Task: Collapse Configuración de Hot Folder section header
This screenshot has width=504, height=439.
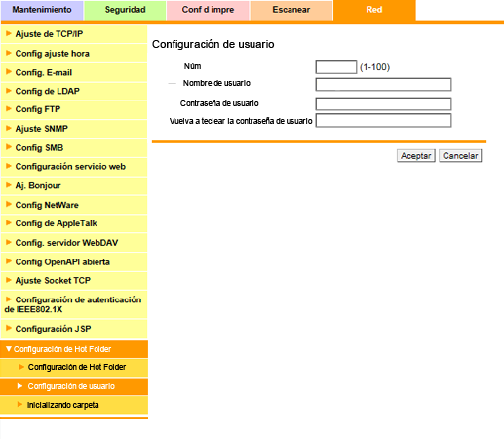Action: [x=74, y=349]
